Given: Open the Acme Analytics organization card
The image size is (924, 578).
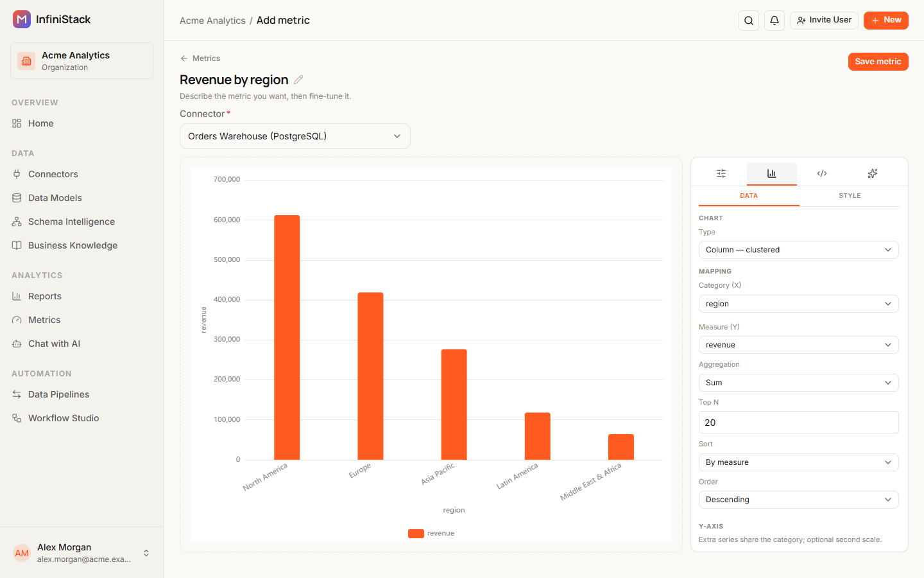Looking at the screenshot, I should (82, 61).
